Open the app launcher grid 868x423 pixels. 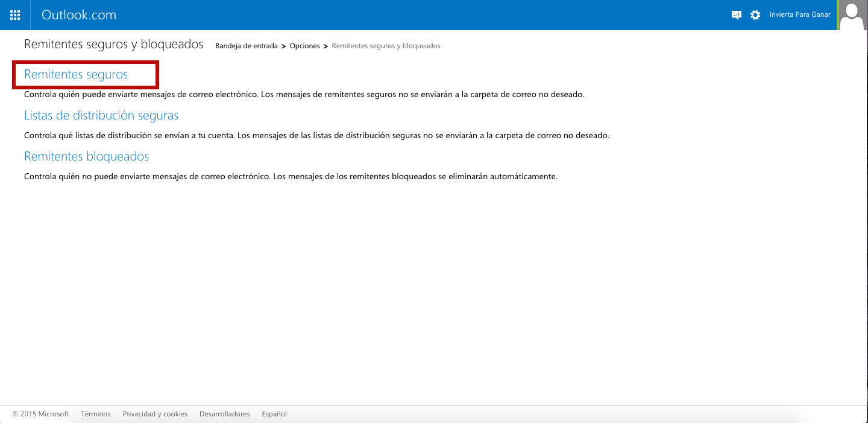[x=15, y=15]
